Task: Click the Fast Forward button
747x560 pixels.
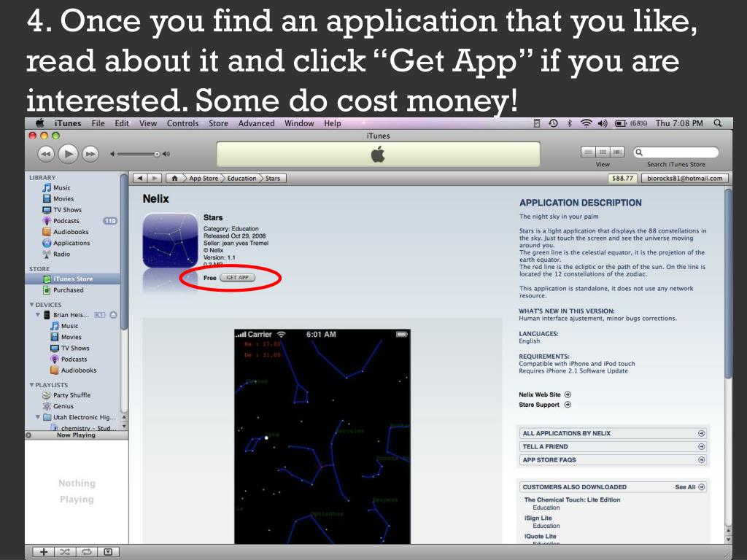Action: [x=90, y=154]
